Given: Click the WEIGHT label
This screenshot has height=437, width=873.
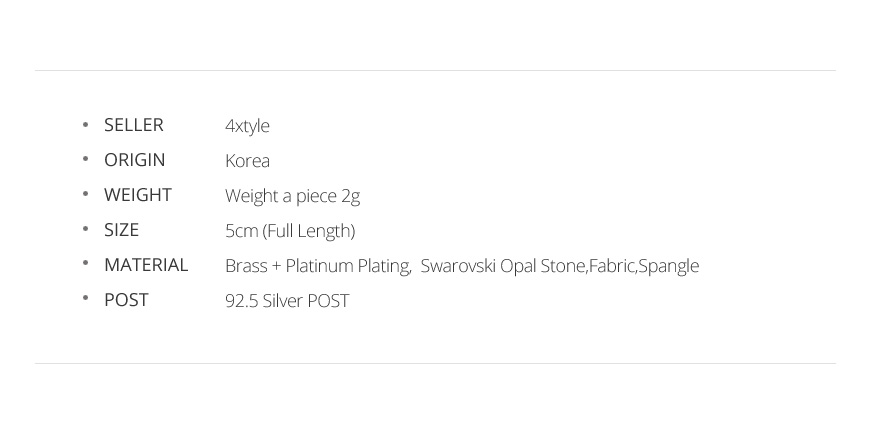Looking at the screenshot, I should [137, 195].
